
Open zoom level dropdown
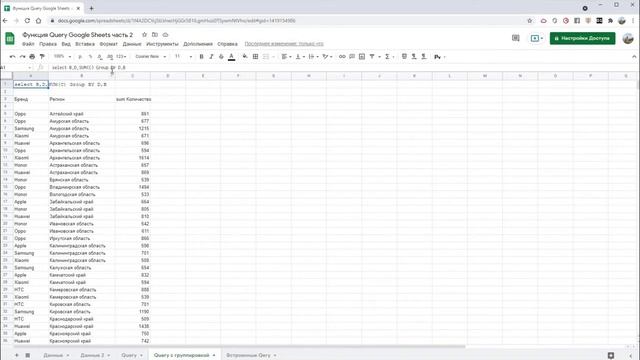click(x=62, y=57)
